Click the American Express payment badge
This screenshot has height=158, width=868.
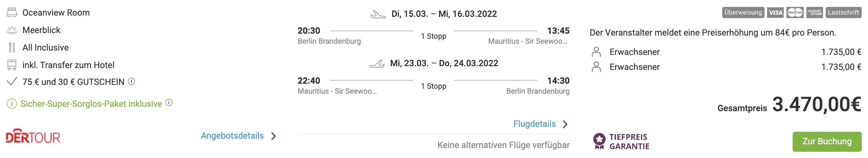coord(815,12)
